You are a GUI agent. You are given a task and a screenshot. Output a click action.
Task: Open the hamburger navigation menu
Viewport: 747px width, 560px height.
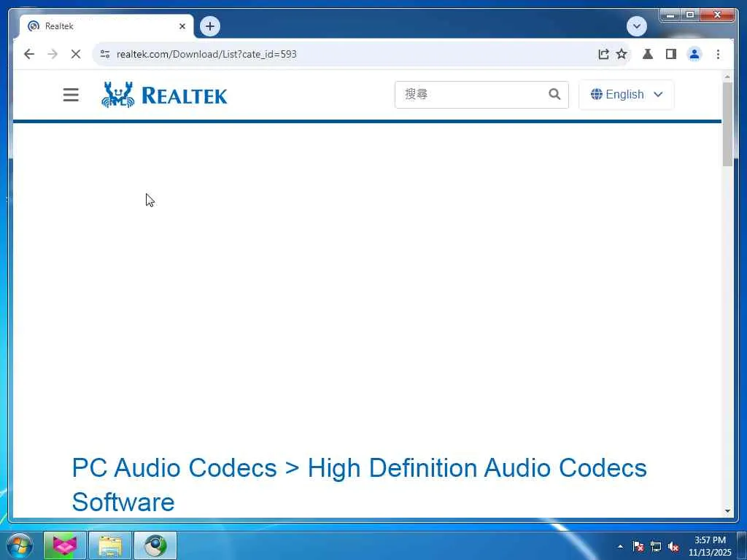click(71, 95)
